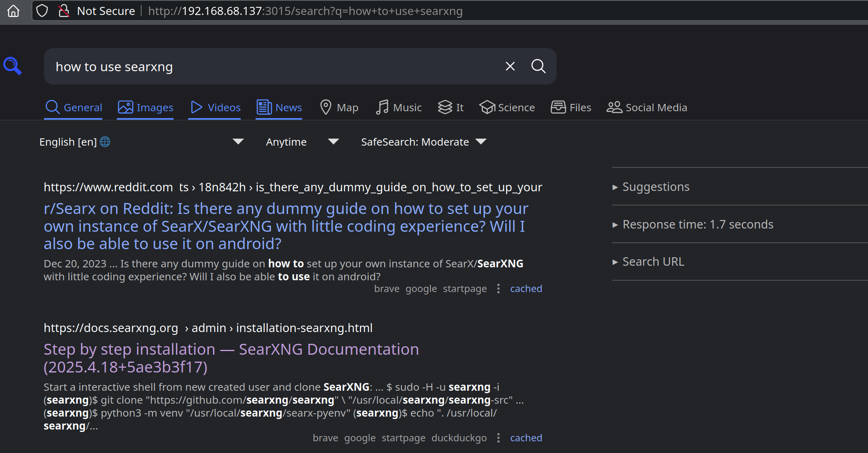Select the Science category tab
Screen dimensions: 868x453
click(x=507, y=108)
